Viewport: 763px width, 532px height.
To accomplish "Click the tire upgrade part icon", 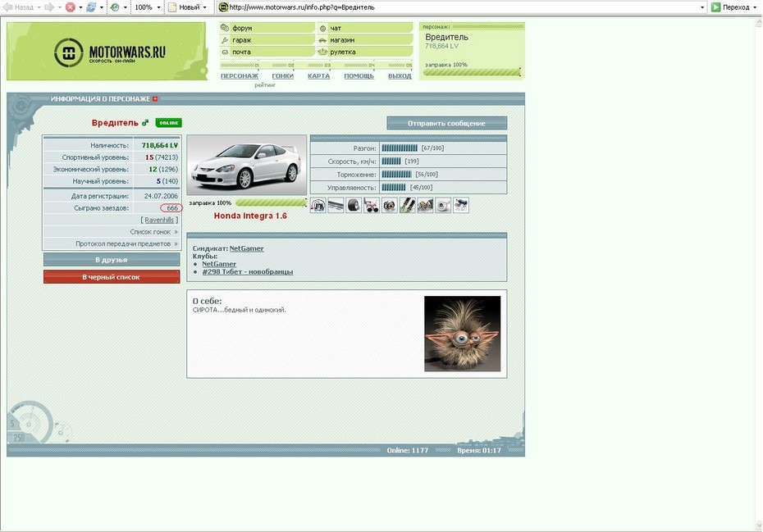I will coord(354,205).
